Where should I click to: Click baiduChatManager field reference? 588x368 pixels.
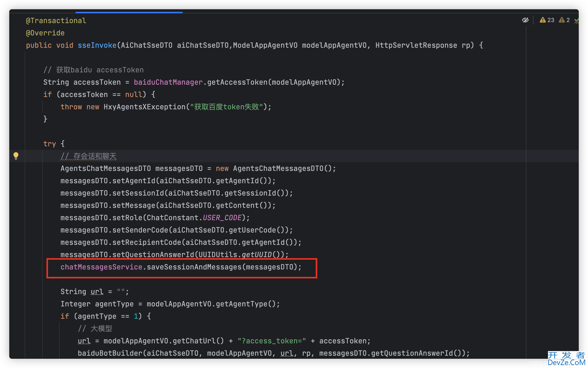(168, 82)
